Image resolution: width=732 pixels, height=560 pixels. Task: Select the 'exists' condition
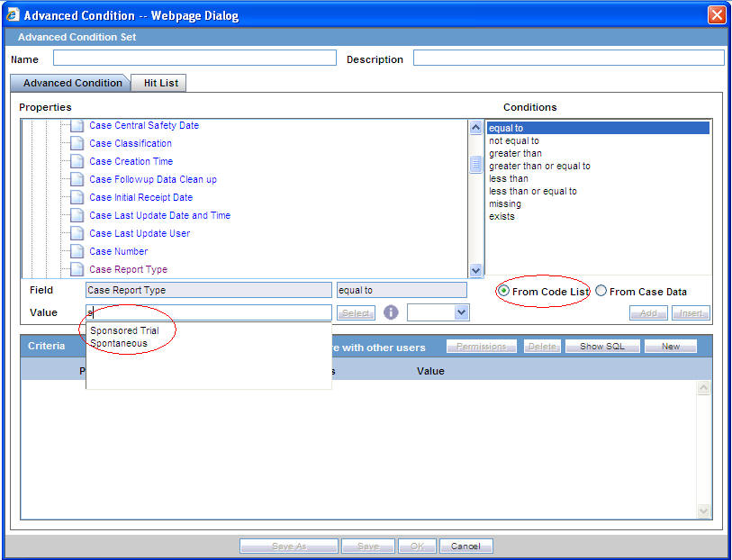(x=502, y=216)
